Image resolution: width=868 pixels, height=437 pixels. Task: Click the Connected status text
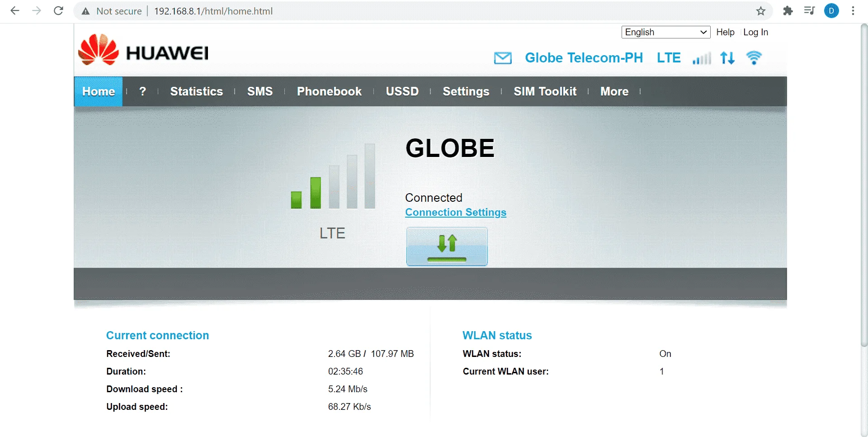click(434, 198)
